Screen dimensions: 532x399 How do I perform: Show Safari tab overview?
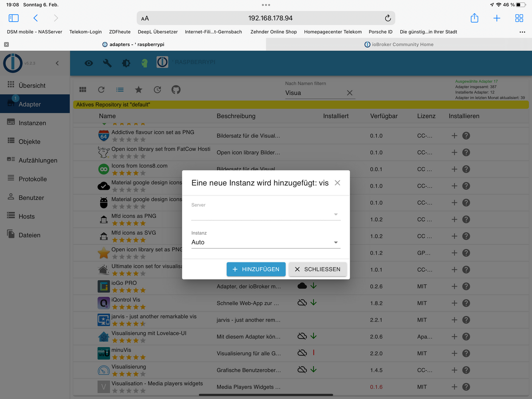[519, 18]
